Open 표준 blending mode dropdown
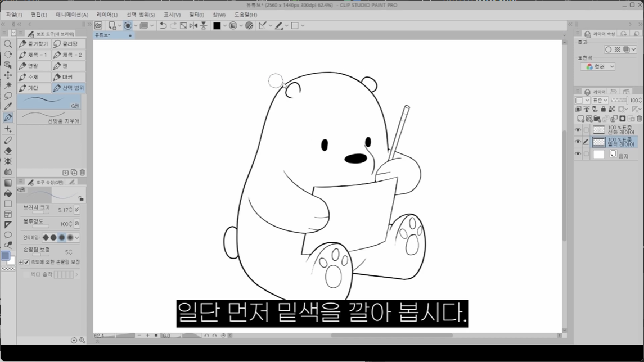644x362 pixels. 600,100
